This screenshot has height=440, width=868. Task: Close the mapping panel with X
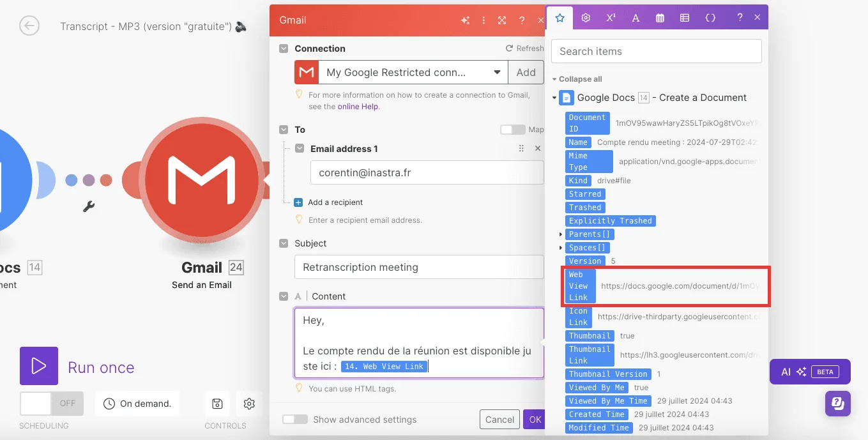tap(757, 18)
